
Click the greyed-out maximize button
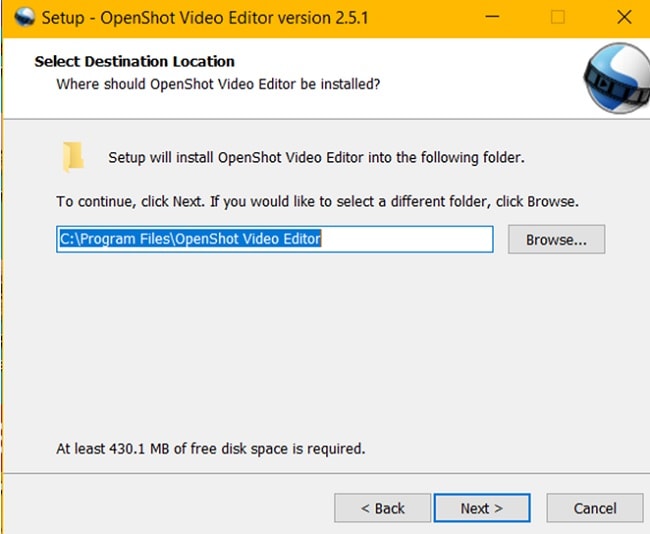(x=558, y=18)
